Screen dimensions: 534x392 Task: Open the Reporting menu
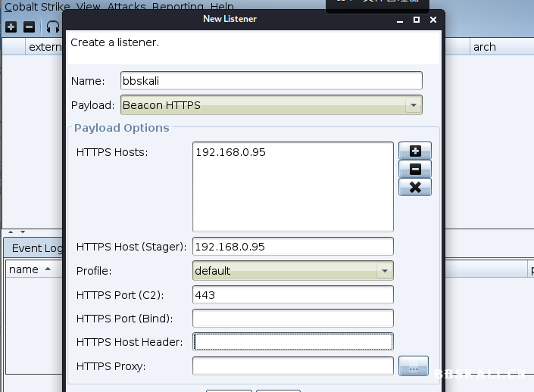point(177,6)
